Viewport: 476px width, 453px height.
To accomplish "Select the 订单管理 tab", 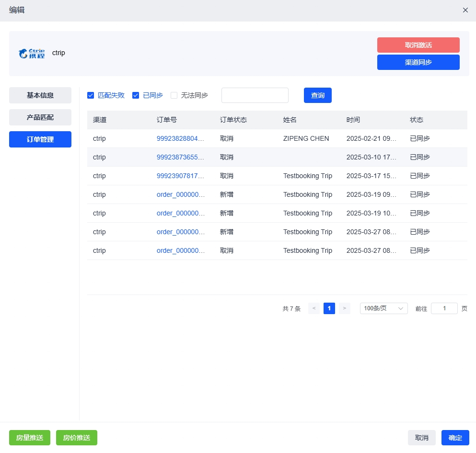I will (x=40, y=139).
